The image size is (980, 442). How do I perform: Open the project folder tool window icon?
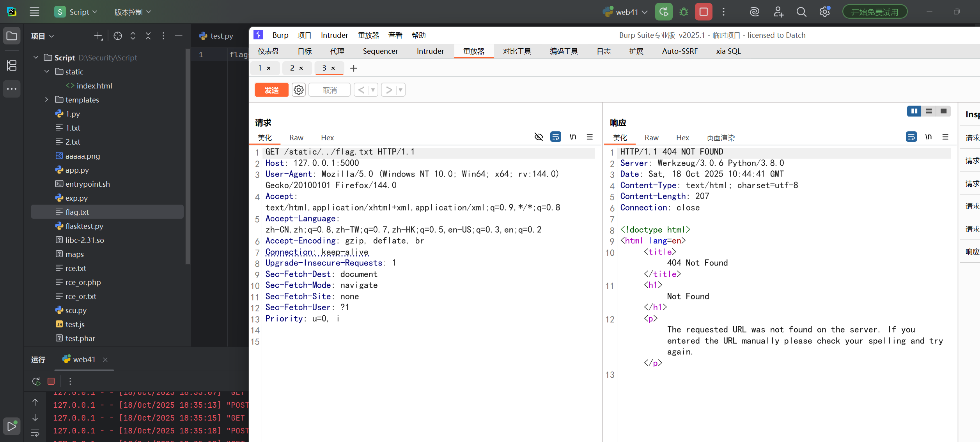click(x=12, y=36)
